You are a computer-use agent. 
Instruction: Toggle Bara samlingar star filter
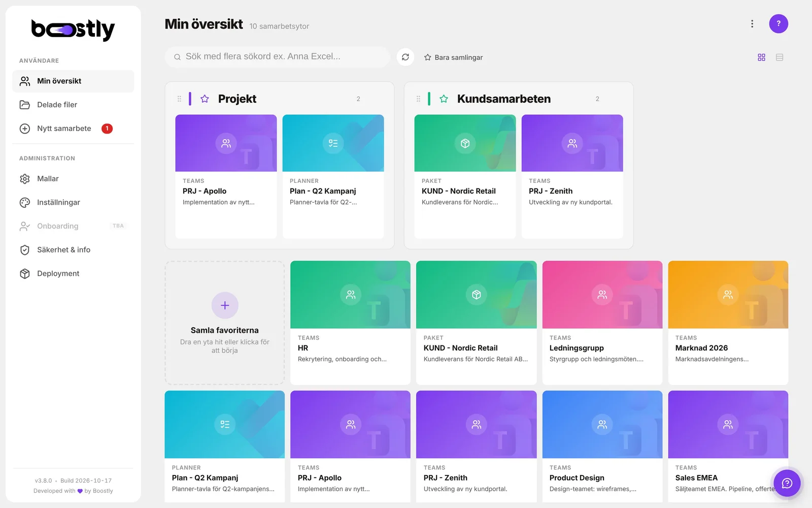pos(453,57)
